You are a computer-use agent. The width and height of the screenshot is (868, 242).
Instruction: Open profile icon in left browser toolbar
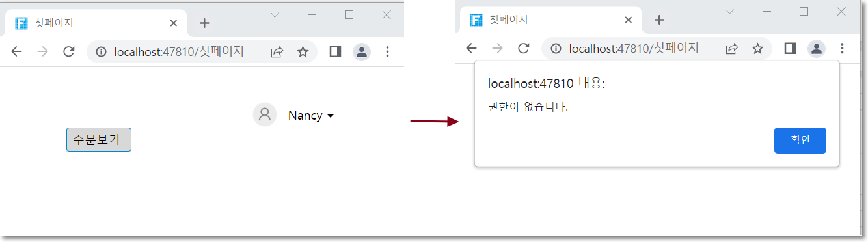362,51
